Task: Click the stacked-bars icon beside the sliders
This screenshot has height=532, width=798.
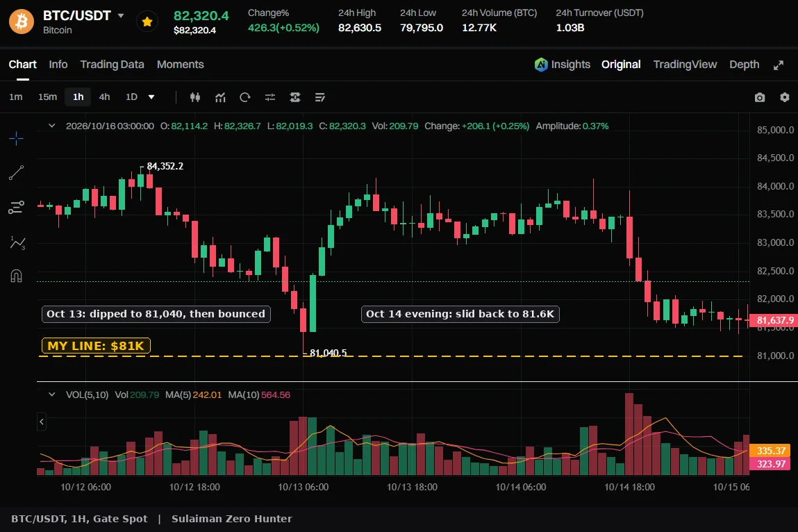Action: click(294, 97)
